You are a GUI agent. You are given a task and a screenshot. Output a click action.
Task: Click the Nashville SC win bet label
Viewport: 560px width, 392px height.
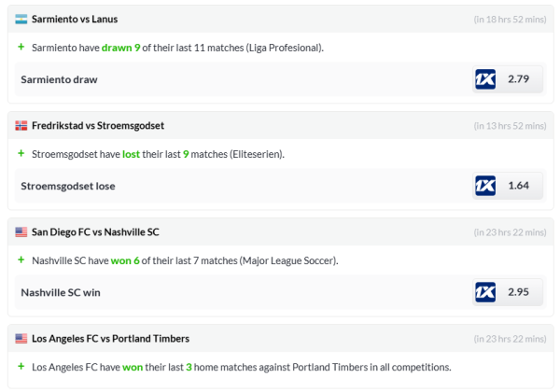(x=61, y=292)
